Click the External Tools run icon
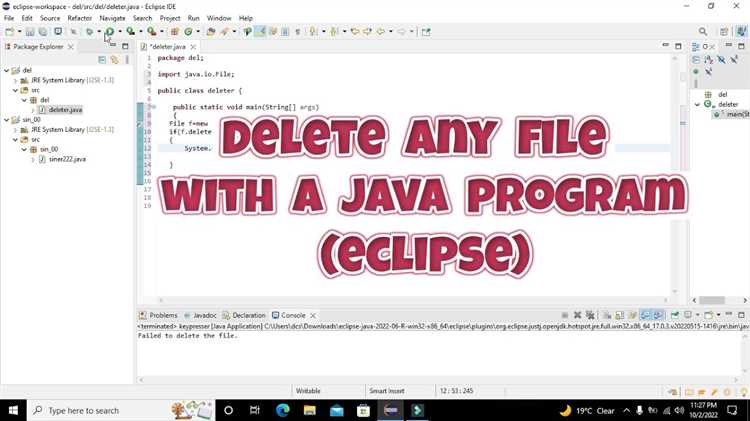Image resolution: width=750 pixels, height=421 pixels. coord(151,32)
